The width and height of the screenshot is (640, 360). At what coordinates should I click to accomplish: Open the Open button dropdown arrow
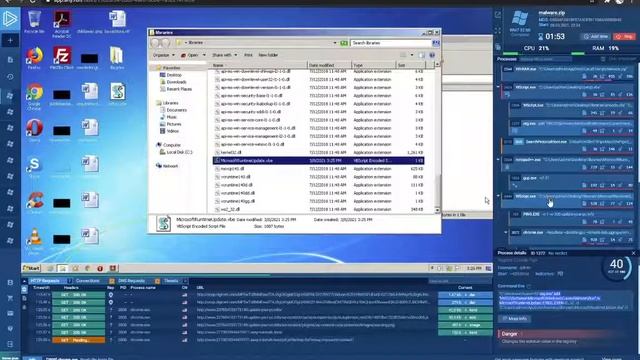pyautogui.click(x=204, y=55)
